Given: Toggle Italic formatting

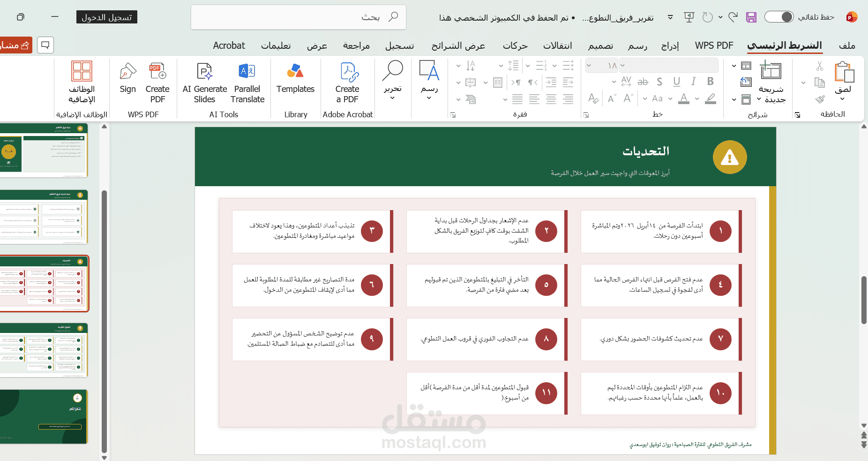Looking at the screenshot, I should 694,82.
